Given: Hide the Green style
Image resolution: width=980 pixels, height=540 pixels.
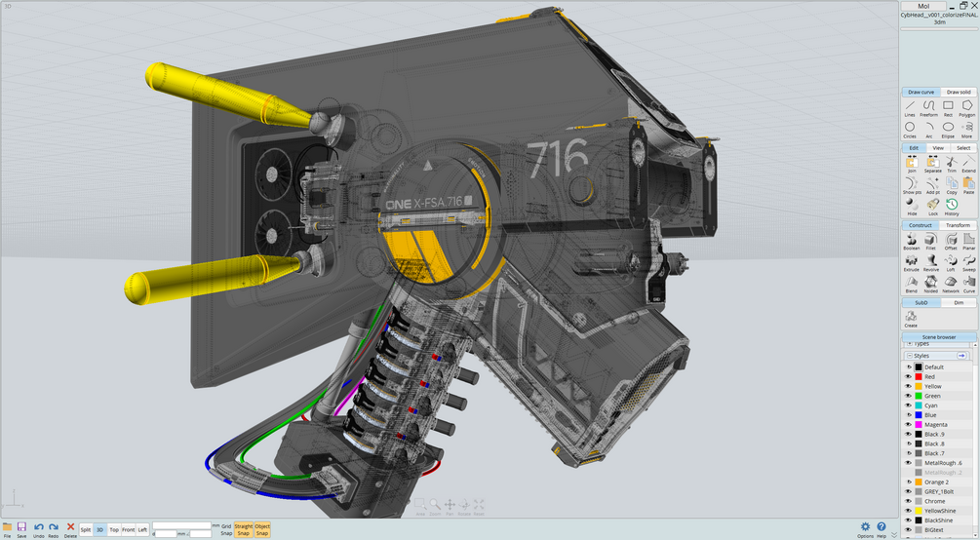Looking at the screenshot, I should pyautogui.click(x=908, y=396).
